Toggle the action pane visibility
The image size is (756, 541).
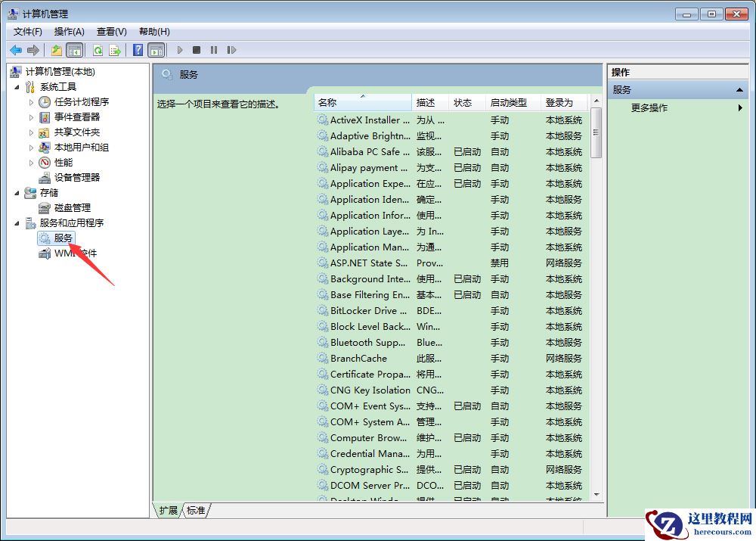156,49
